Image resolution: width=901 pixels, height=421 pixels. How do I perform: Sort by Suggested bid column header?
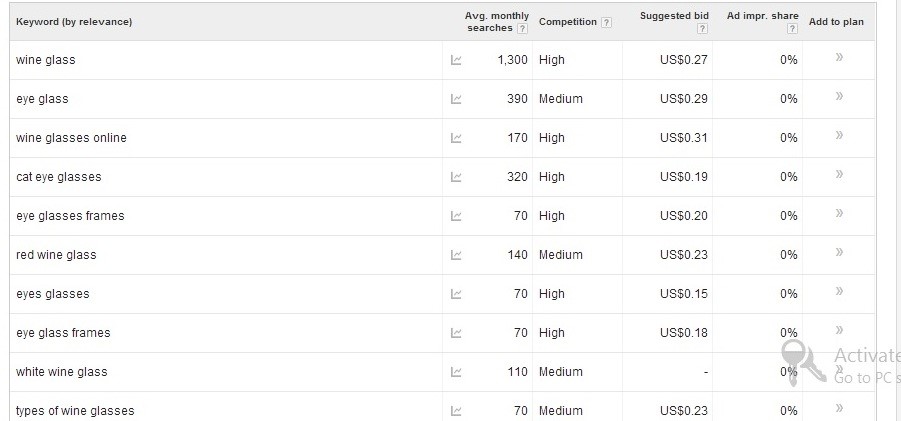click(674, 16)
